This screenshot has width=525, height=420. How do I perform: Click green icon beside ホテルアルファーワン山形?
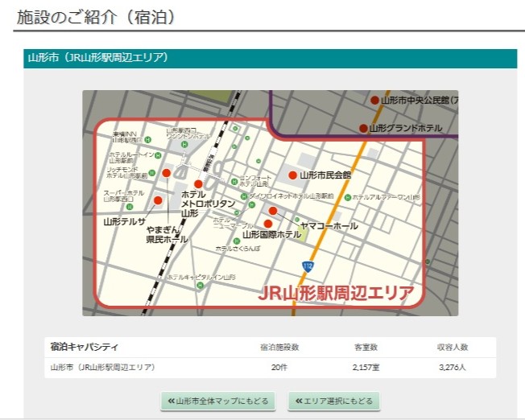[x=345, y=196]
